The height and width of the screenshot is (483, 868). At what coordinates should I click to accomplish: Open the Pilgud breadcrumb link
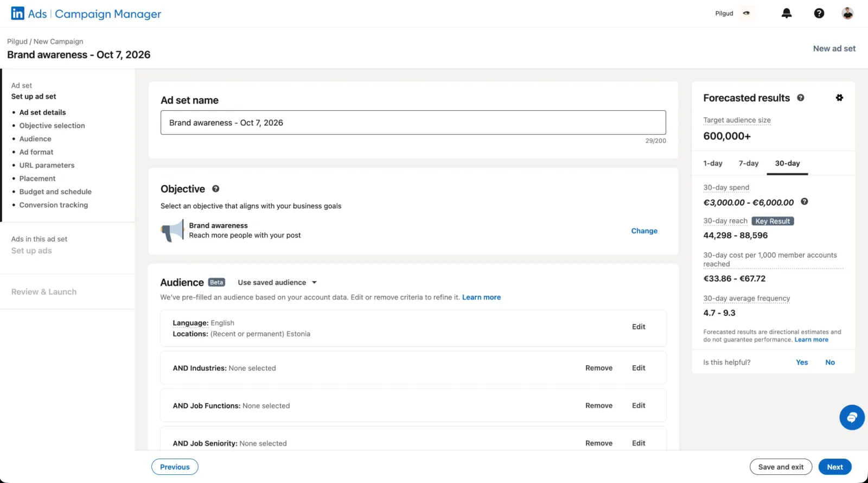point(17,41)
